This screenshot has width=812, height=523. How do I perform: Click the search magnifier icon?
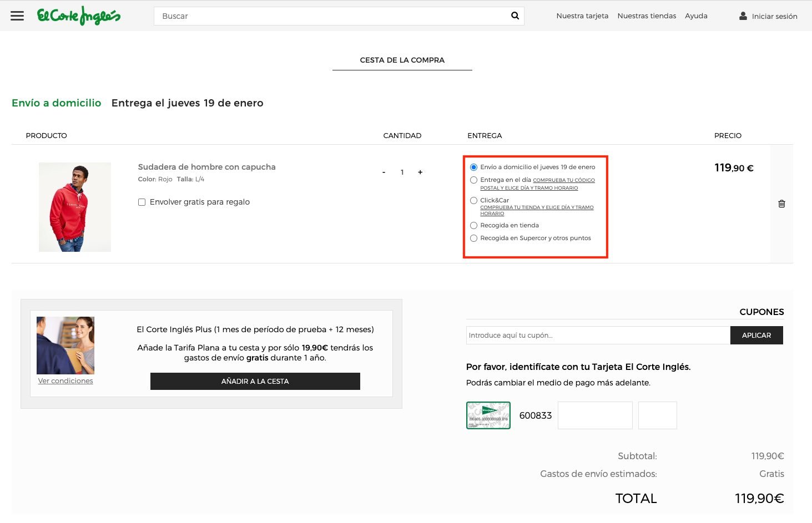coord(515,16)
